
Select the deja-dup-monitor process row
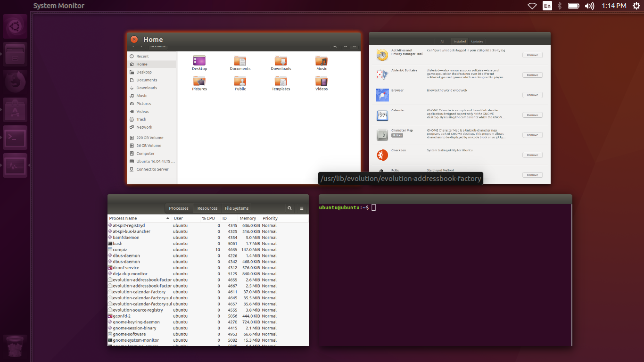tap(208, 274)
